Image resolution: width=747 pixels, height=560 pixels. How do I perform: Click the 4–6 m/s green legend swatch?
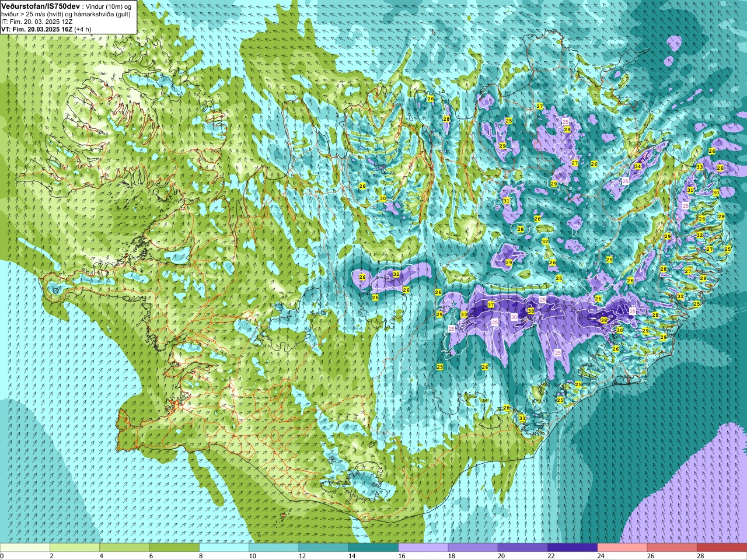point(124,548)
